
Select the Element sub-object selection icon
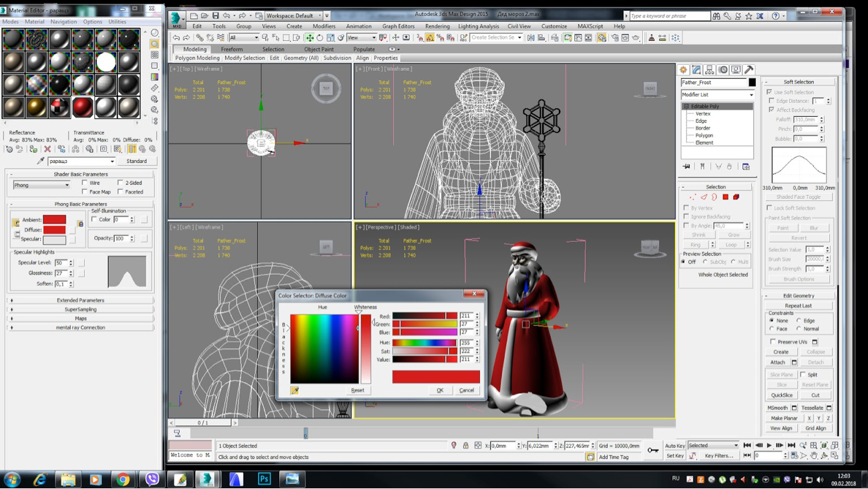(736, 197)
